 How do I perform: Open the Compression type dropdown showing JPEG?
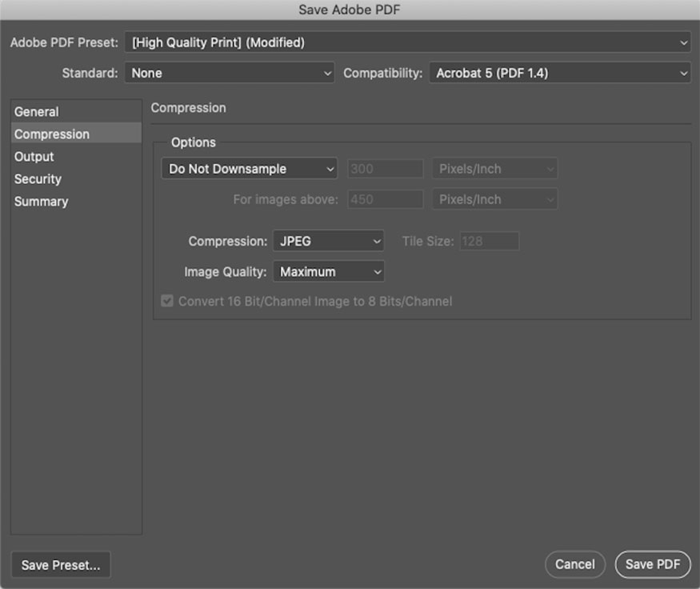[328, 241]
